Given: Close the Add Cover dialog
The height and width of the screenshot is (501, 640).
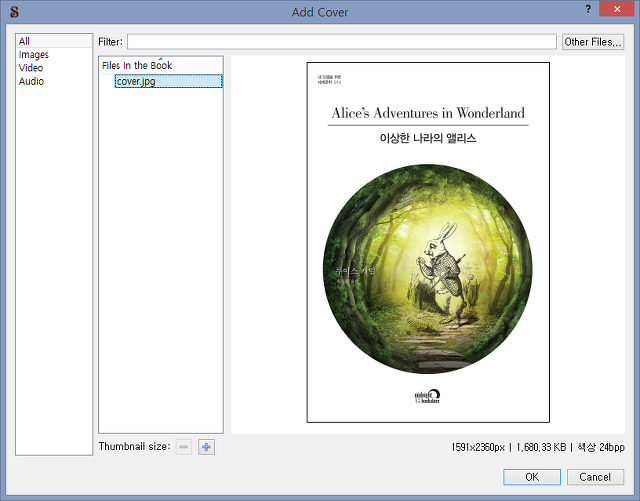Looking at the screenshot, I should click(x=617, y=9).
